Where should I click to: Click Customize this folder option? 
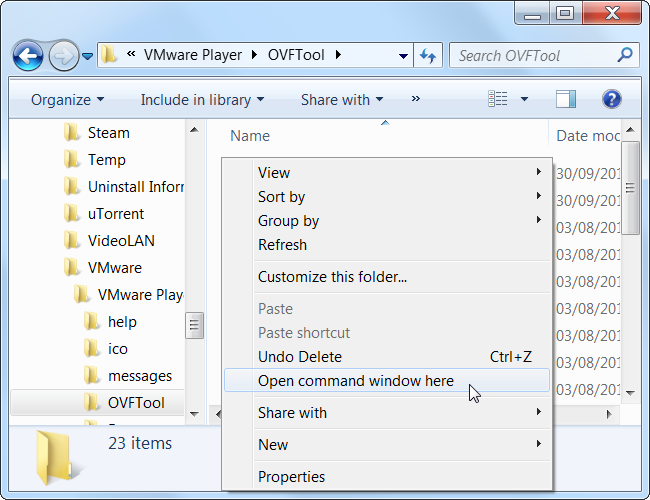point(332,277)
